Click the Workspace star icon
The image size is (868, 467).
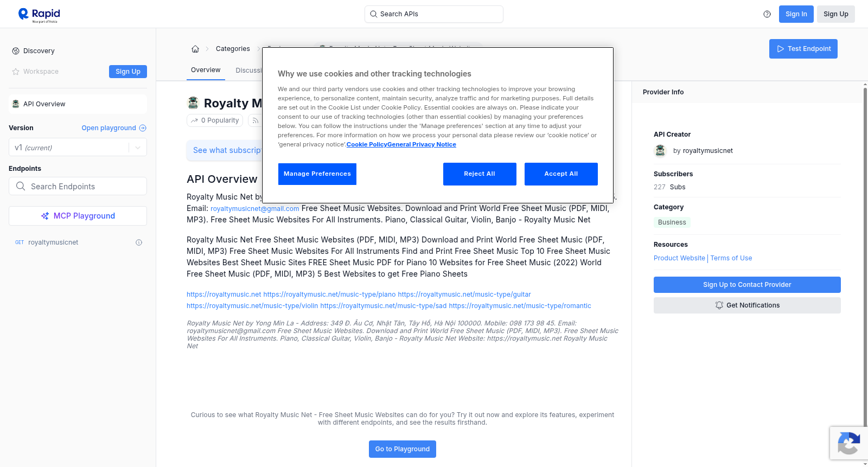[16, 72]
